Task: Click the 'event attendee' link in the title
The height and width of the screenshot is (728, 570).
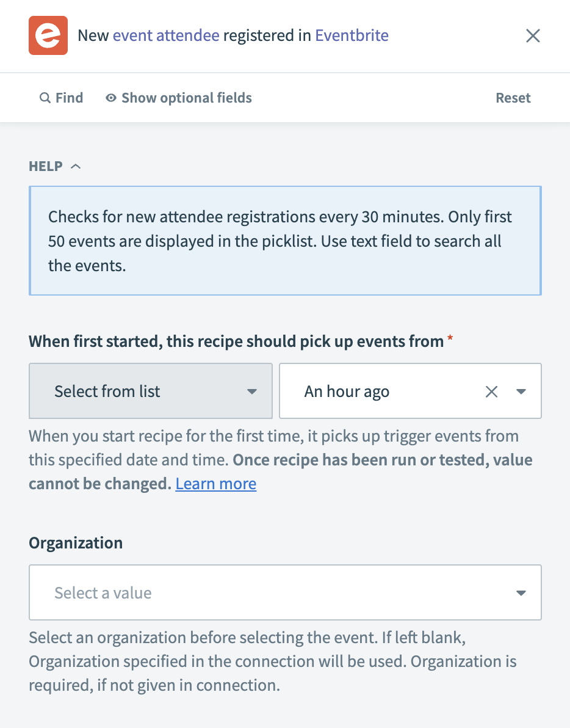Action: pos(165,35)
